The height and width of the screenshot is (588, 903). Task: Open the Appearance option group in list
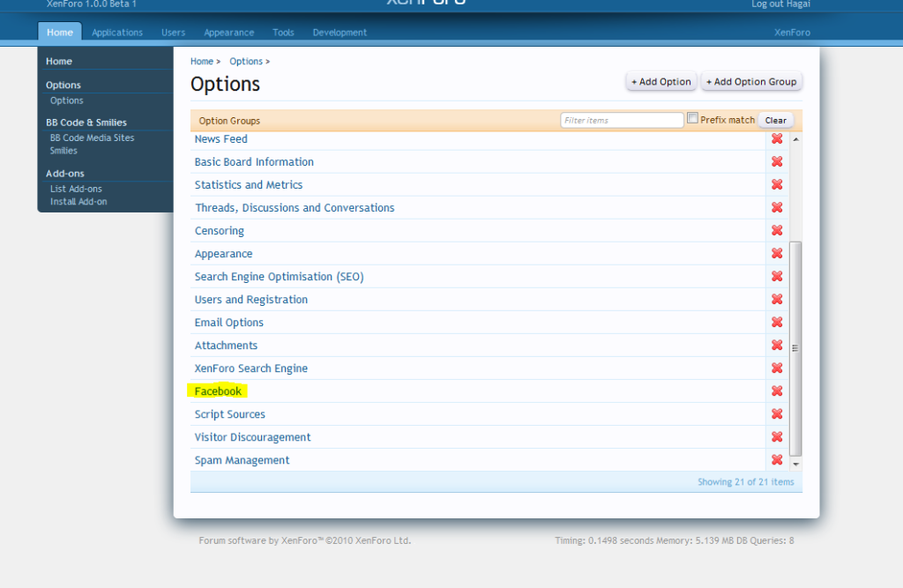click(223, 254)
